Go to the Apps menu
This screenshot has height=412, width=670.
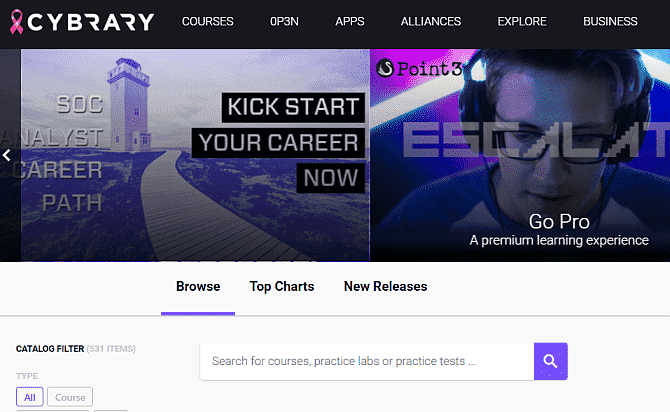350,21
